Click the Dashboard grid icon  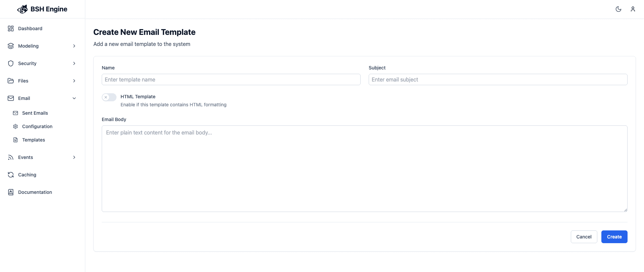pyautogui.click(x=10, y=29)
